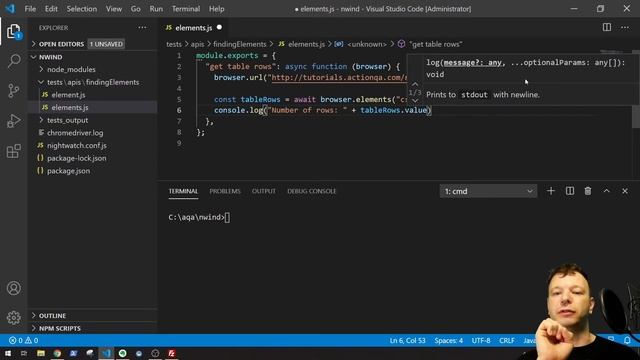Select the Terminal panel tab
Screen dimensions: 640x360
[x=183, y=191]
